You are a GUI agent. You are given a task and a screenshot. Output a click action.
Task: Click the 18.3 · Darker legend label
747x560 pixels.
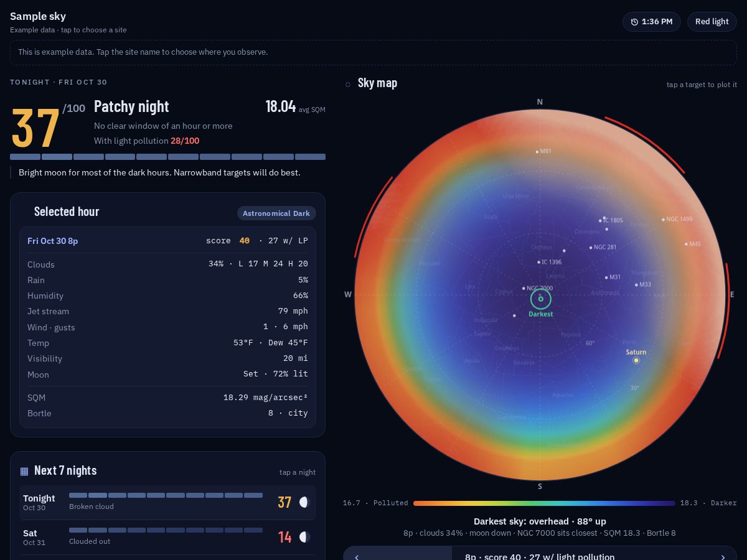[708, 503]
